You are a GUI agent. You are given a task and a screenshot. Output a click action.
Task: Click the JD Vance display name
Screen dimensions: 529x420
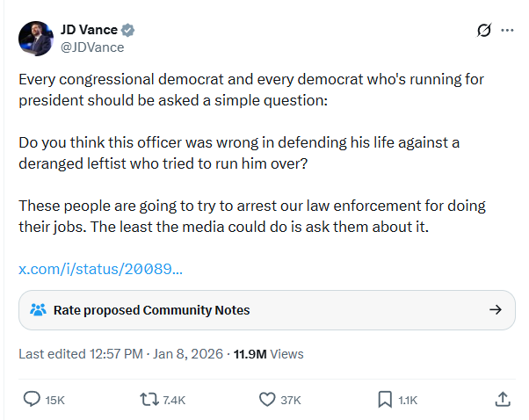coord(89,30)
